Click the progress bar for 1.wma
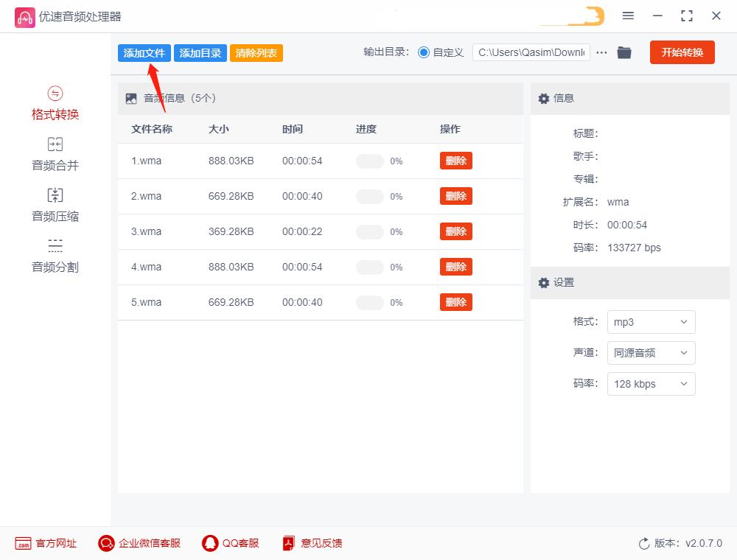 pyautogui.click(x=369, y=161)
